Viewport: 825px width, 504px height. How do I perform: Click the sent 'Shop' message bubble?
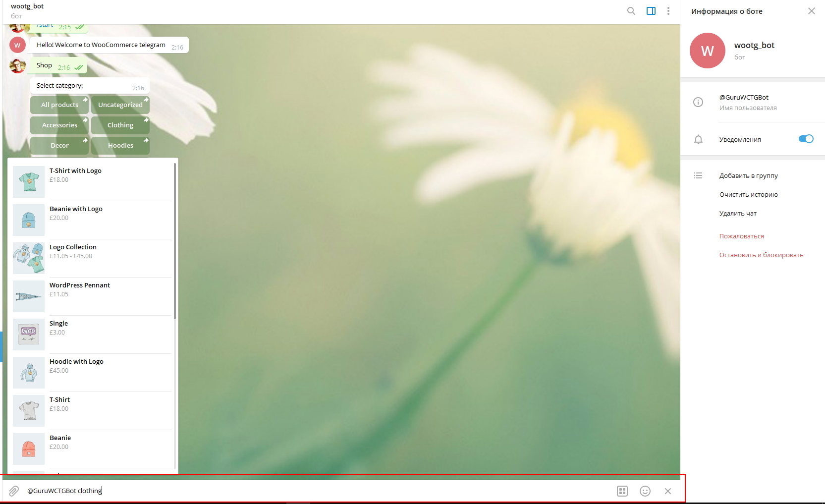tap(58, 65)
